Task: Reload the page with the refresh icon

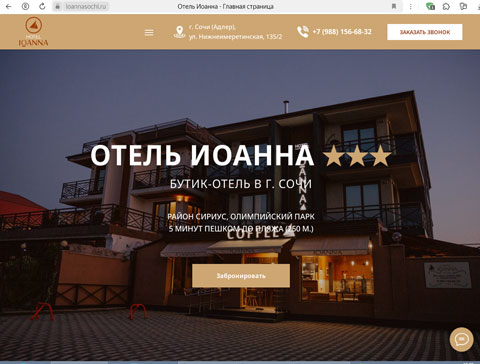Action: (42, 6)
